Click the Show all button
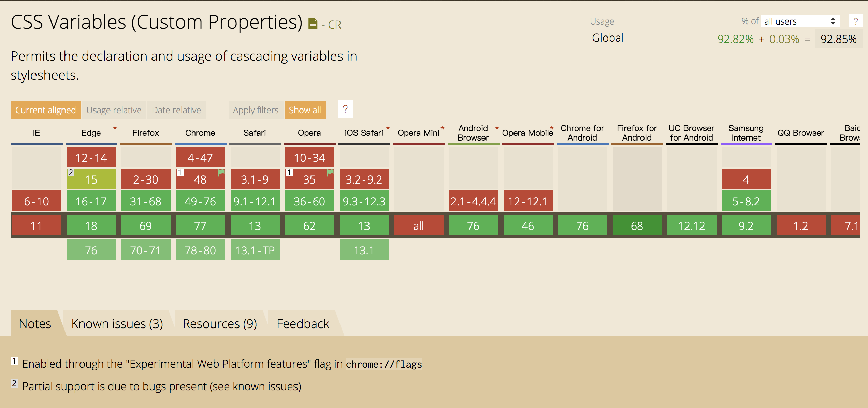 click(305, 110)
